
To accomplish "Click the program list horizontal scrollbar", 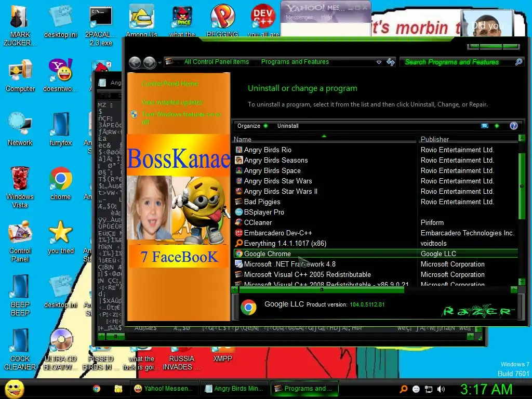I will 322,290.
